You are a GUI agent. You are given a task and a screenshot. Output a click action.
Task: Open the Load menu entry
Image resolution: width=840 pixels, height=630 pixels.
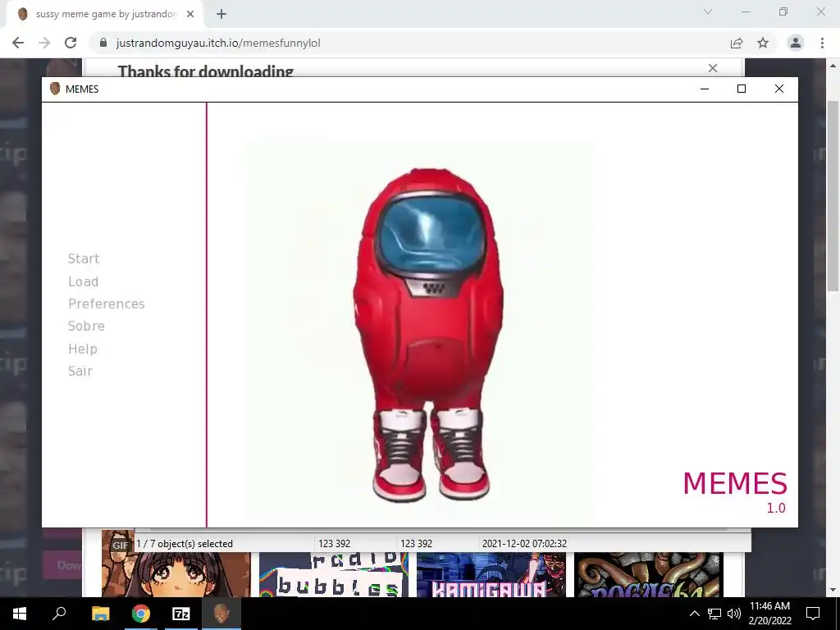tap(83, 281)
